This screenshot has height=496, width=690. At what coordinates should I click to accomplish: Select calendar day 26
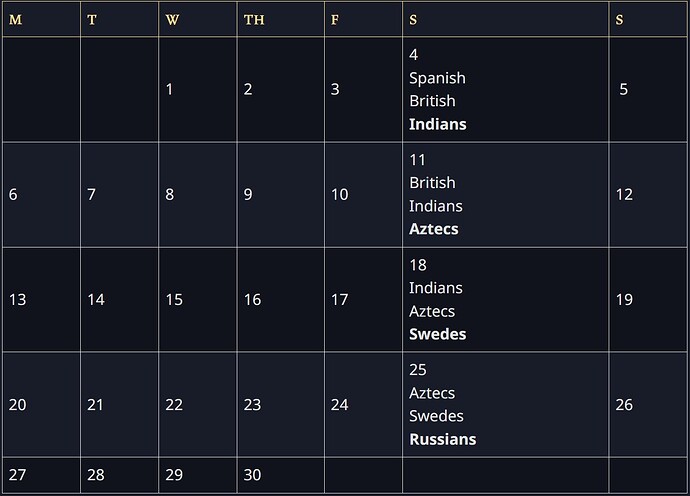(624, 405)
